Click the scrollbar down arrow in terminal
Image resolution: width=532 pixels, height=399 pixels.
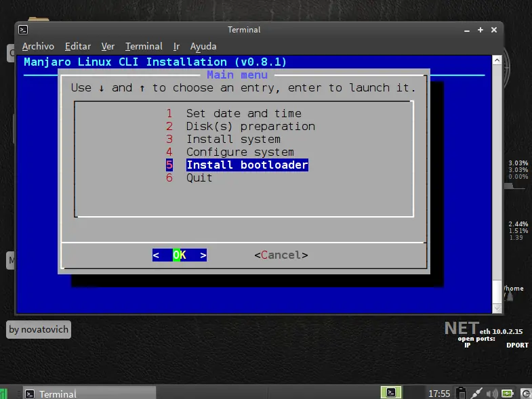coord(497,308)
